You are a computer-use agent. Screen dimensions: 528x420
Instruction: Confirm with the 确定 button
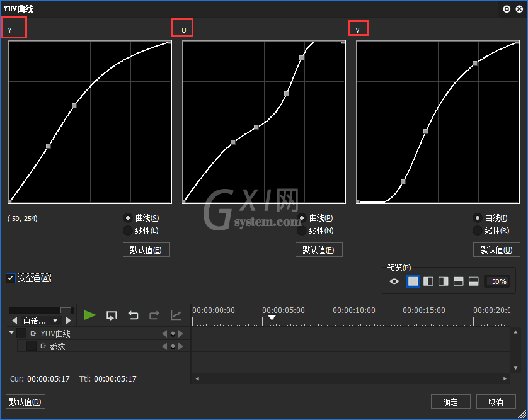pos(451,402)
